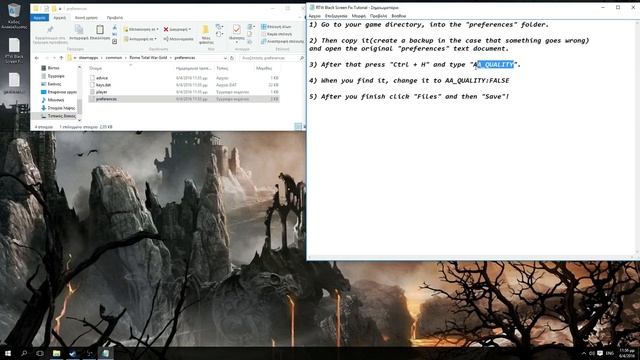Open the Notepad Help menu

[398, 16]
